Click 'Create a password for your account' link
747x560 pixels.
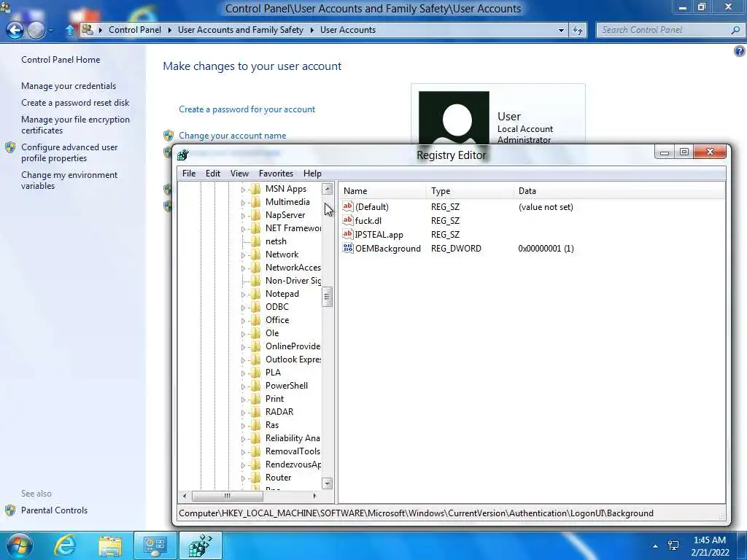(247, 109)
